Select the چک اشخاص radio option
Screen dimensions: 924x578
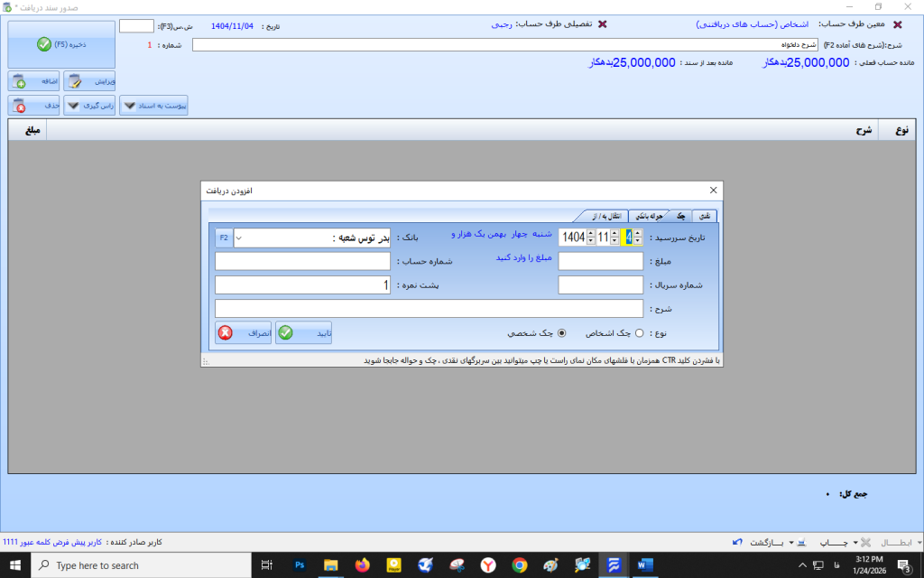point(640,332)
